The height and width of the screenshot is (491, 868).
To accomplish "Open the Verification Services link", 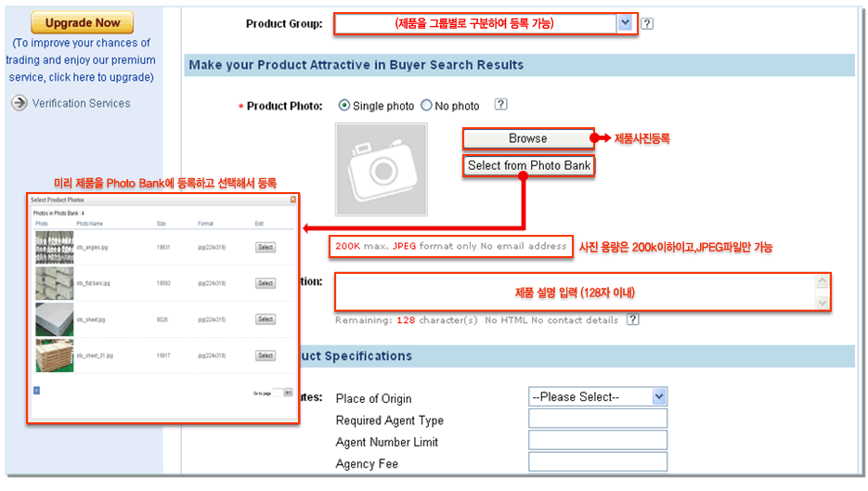I will click(82, 104).
